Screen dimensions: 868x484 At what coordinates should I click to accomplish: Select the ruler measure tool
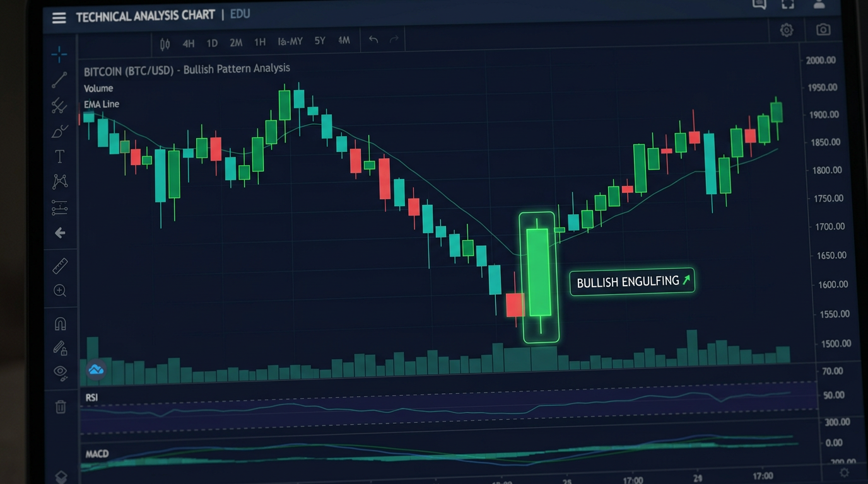(x=60, y=266)
